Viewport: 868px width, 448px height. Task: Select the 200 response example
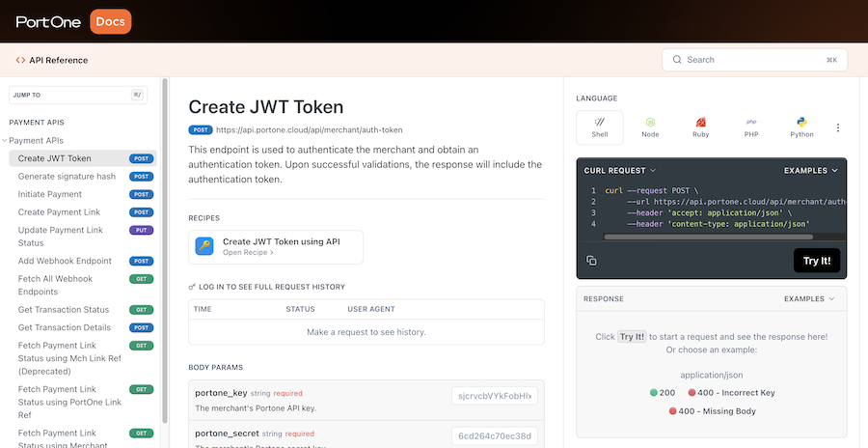coord(663,393)
